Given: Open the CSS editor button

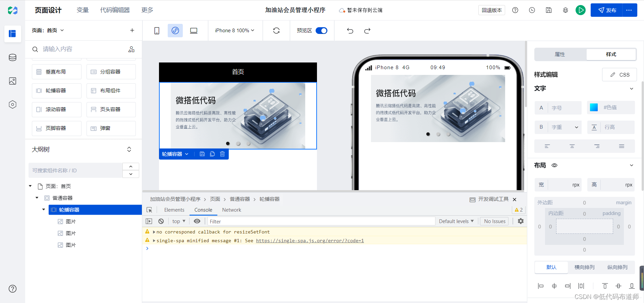Looking at the screenshot, I should [620, 75].
